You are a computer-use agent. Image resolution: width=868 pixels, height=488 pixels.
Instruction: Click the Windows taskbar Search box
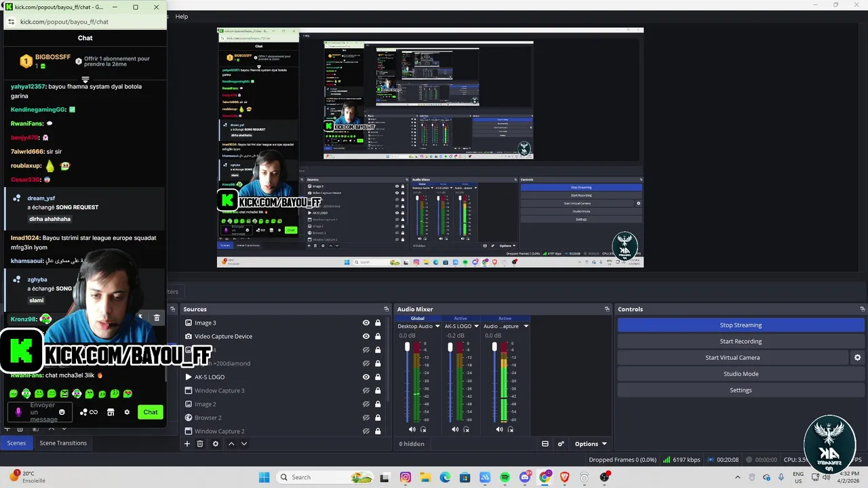click(x=324, y=477)
